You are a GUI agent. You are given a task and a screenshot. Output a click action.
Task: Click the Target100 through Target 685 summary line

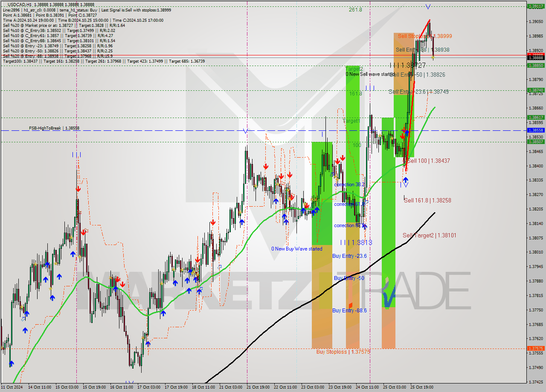point(104,61)
